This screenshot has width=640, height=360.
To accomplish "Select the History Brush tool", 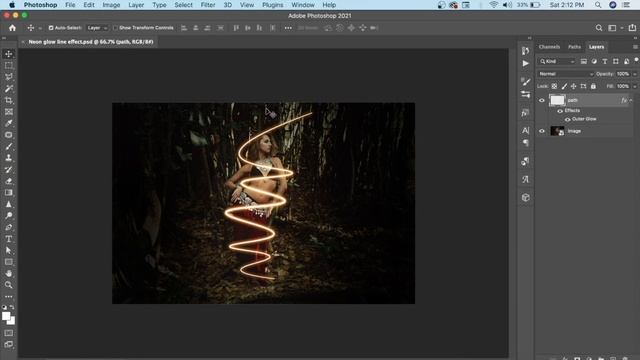I will click(9, 169).
